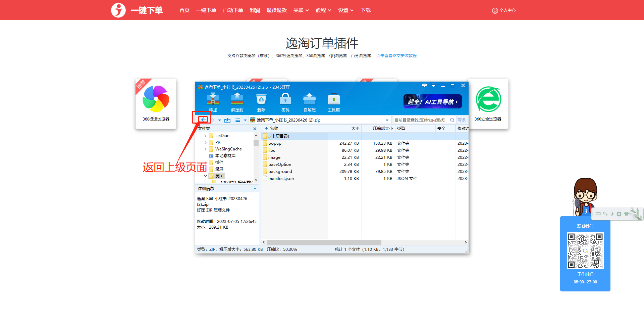Click the up-one-level folder icon
Viewport: 644px width, 325px height.
227,120
